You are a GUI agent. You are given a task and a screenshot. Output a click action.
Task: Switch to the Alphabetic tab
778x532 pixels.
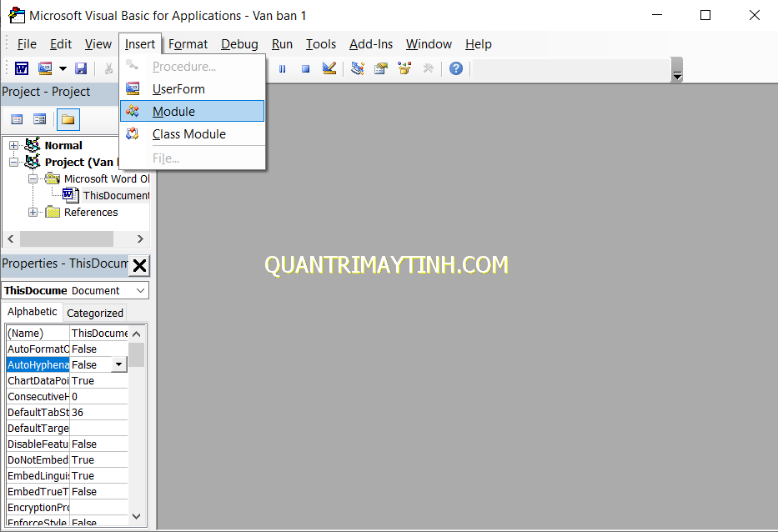[33, 312]
